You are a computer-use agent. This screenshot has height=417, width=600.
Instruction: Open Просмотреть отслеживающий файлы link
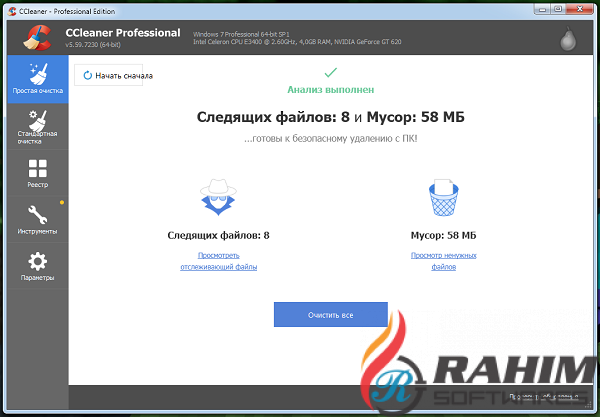click(218, 261)
